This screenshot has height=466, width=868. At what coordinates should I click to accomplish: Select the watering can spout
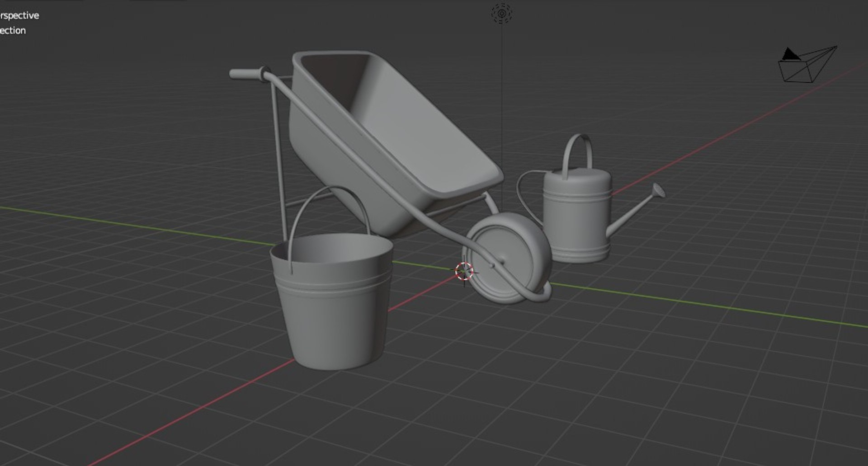[x=635, y=210]
